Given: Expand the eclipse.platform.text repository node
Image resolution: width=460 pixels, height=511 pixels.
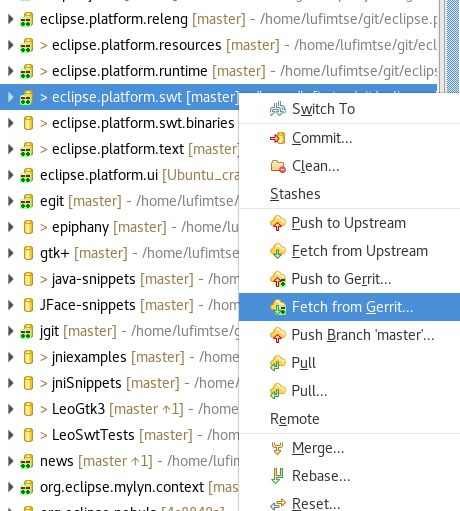Looking at the screenshot, I should point(11,149).
